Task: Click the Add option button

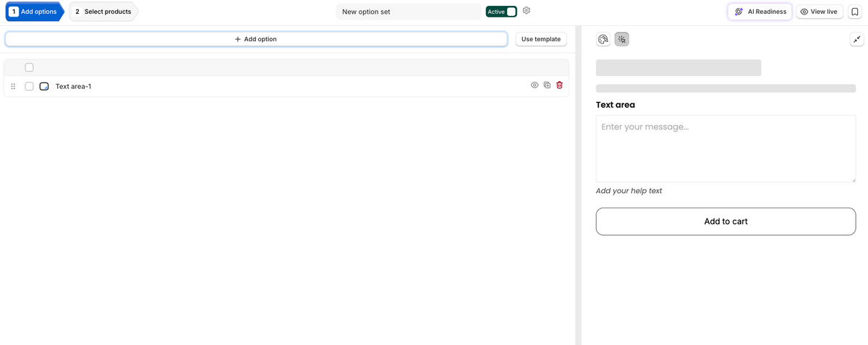Action: (256, 39)
